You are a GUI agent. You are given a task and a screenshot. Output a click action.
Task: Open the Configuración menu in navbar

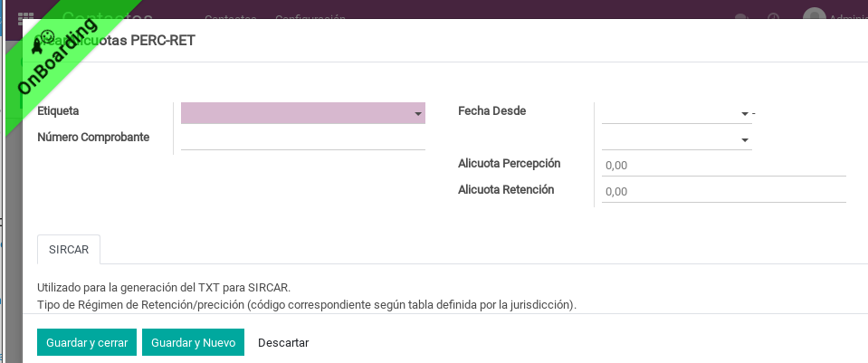click(310, 16)
